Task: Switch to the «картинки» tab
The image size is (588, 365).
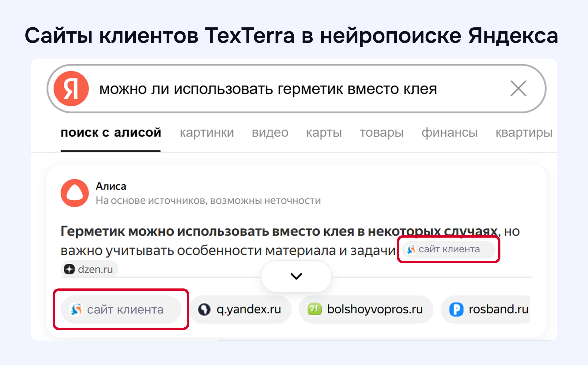Action: pos(207,133)
